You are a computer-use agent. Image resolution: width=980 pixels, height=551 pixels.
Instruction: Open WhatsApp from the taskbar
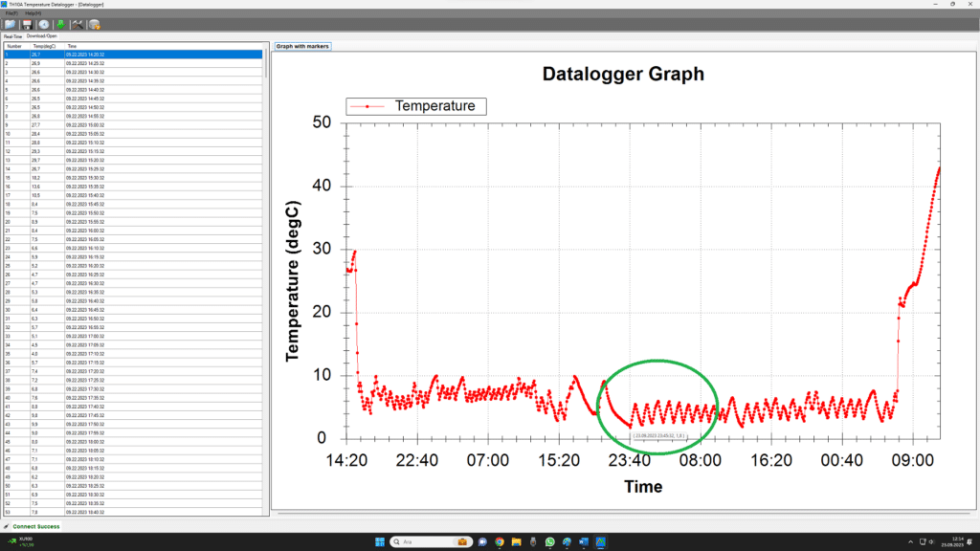pyautogui.click(x=550, y=541)
